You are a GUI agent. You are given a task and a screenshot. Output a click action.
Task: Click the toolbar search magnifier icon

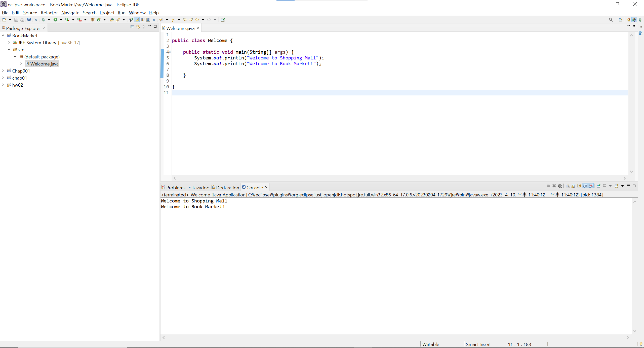(611, 20)
